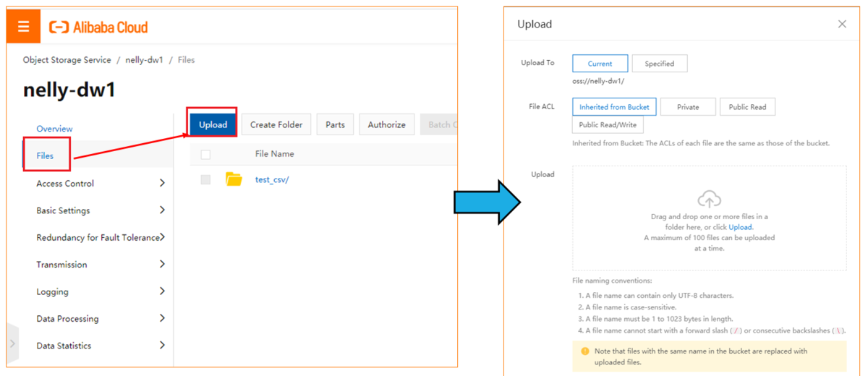
Task: Expand Basic Settings chevron
Action: point(162,210)
